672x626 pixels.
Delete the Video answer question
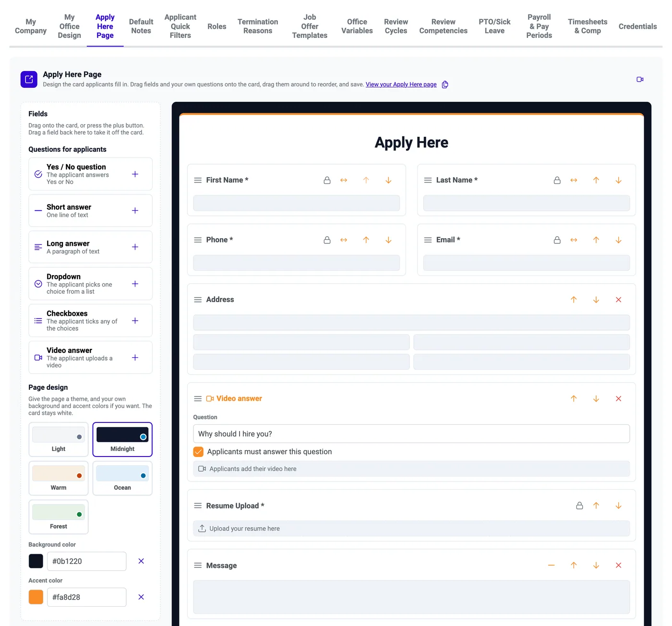pyautogui.click(x=618, y=398)
